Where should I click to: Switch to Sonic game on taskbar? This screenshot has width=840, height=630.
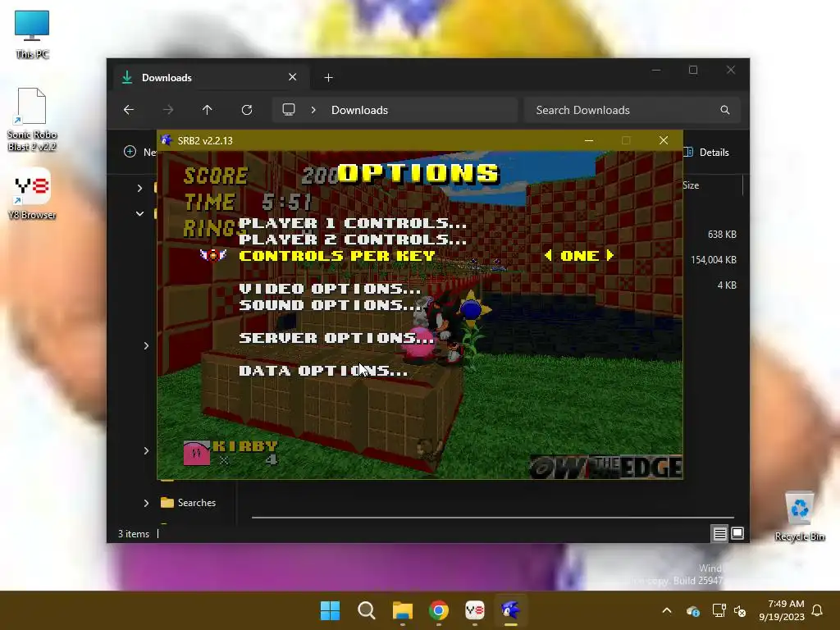point(510,610)
